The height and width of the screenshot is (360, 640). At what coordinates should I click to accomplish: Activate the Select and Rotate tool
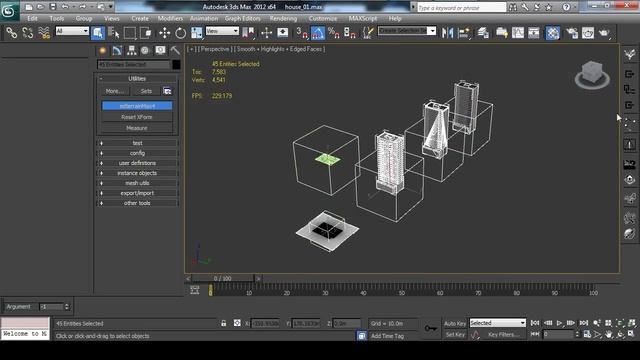(x=180, y=33)
